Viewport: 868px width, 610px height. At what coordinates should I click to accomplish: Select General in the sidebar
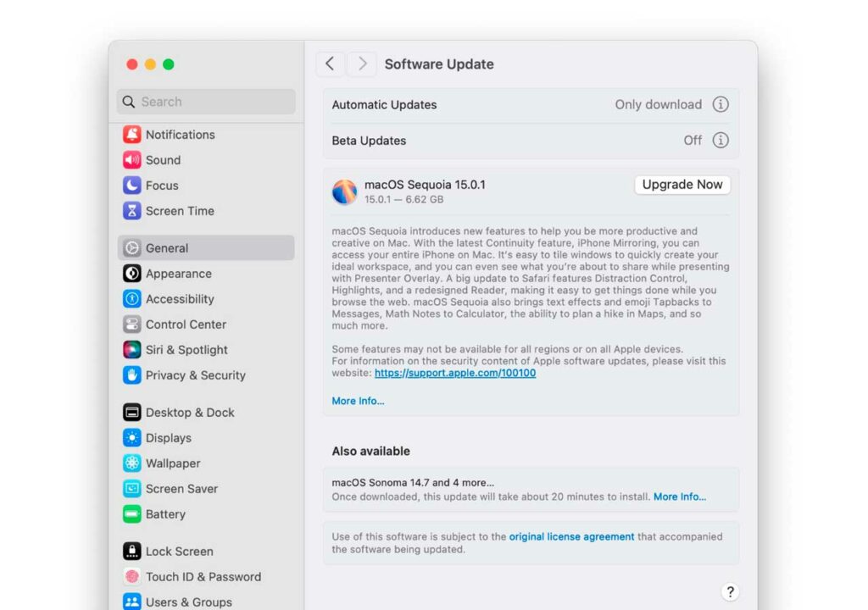167,248
